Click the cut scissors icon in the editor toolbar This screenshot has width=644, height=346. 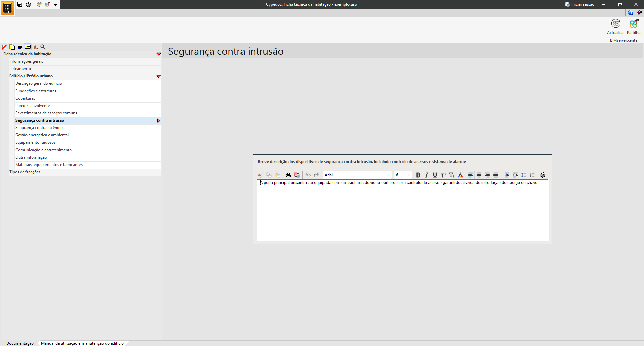tap(260, 175)
